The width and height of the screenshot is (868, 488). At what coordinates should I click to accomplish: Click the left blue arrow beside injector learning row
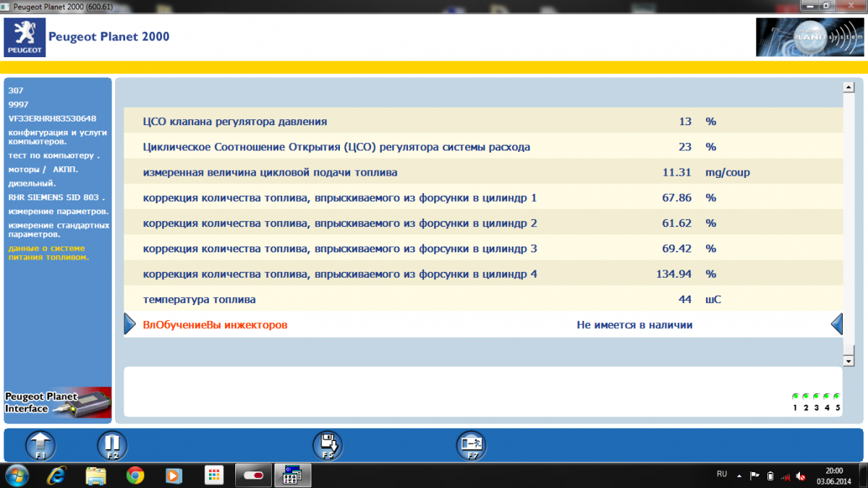point(129,325)
